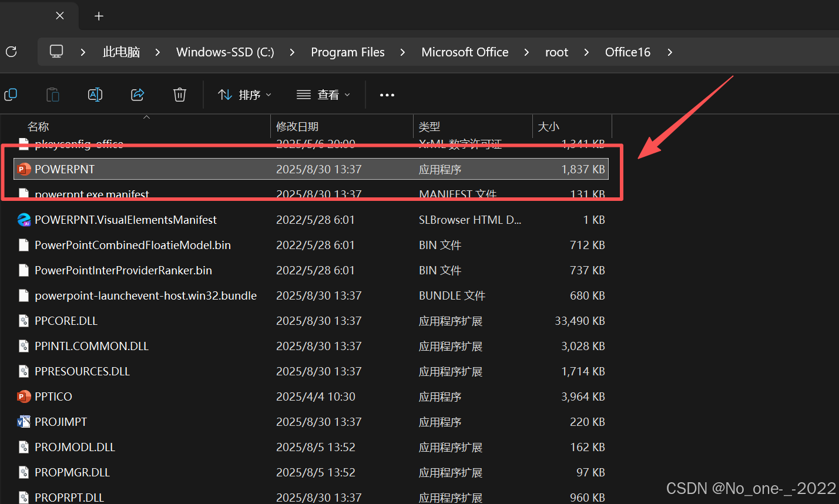The height and width of the screenshot is (504, 839).
Task: Select PPTICO file name
Action: (x=53, y=397)
